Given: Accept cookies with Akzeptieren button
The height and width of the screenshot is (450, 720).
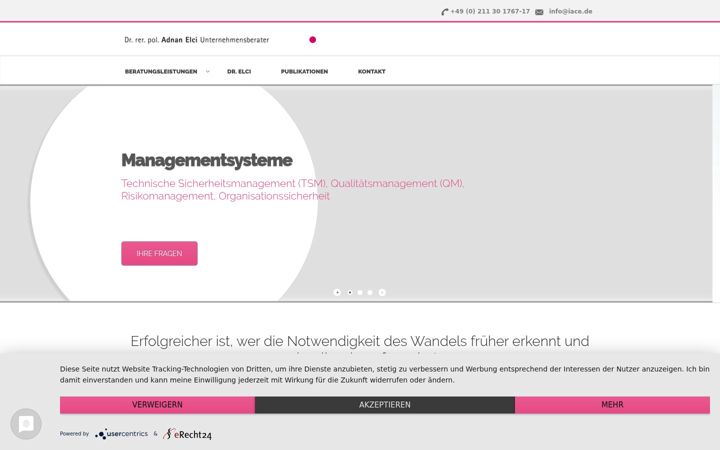Looking at the screenshot, I should pyautogui.click(x=385, y=405).
